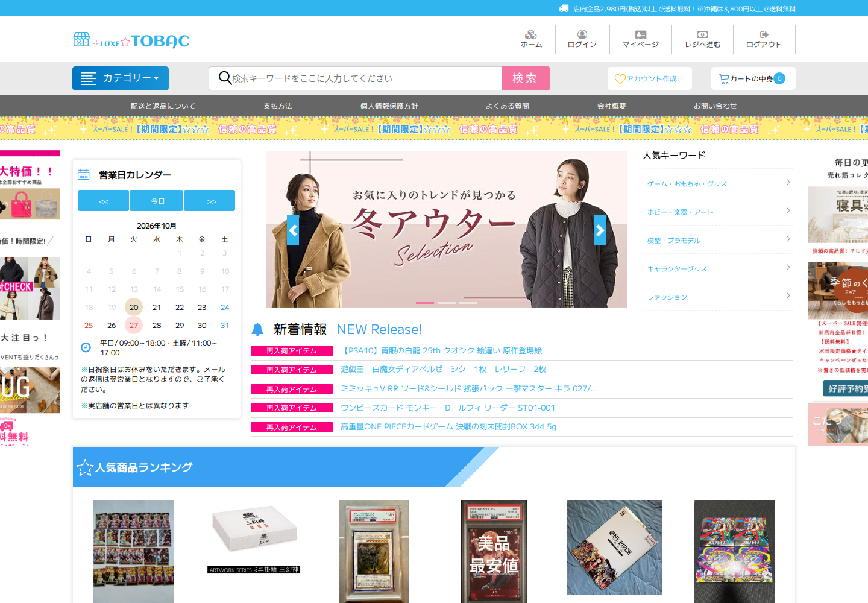
Task: Open 個人情報保護方針 menu item
Action: tap(389, 106)
